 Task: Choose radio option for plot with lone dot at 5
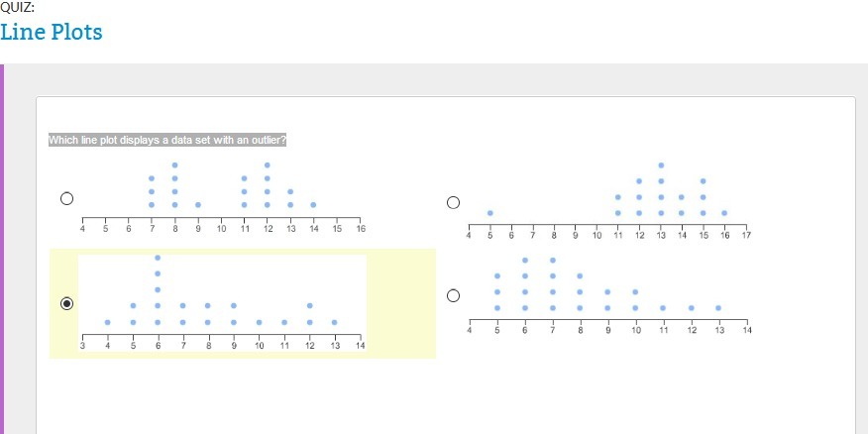[x=453, y=202]
